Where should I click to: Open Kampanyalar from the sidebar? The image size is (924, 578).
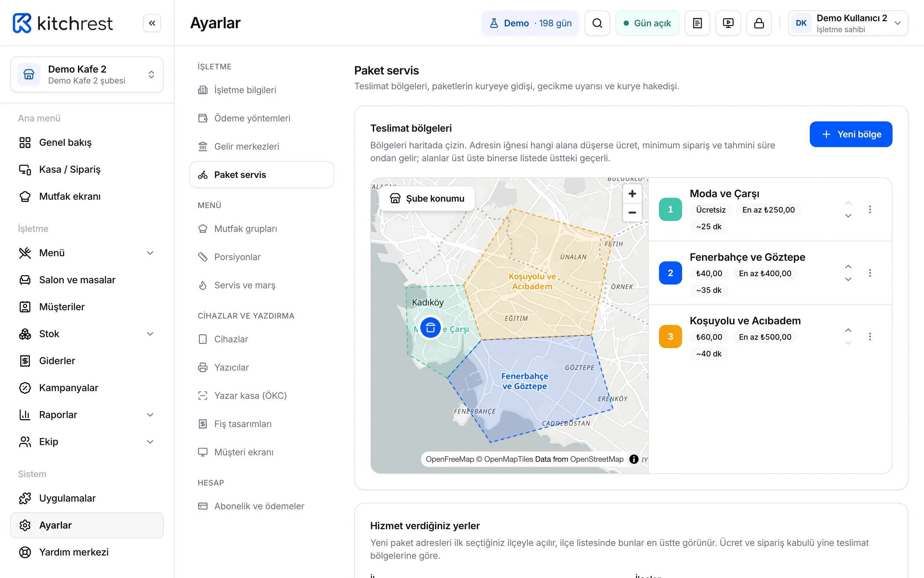pos(87,388)
